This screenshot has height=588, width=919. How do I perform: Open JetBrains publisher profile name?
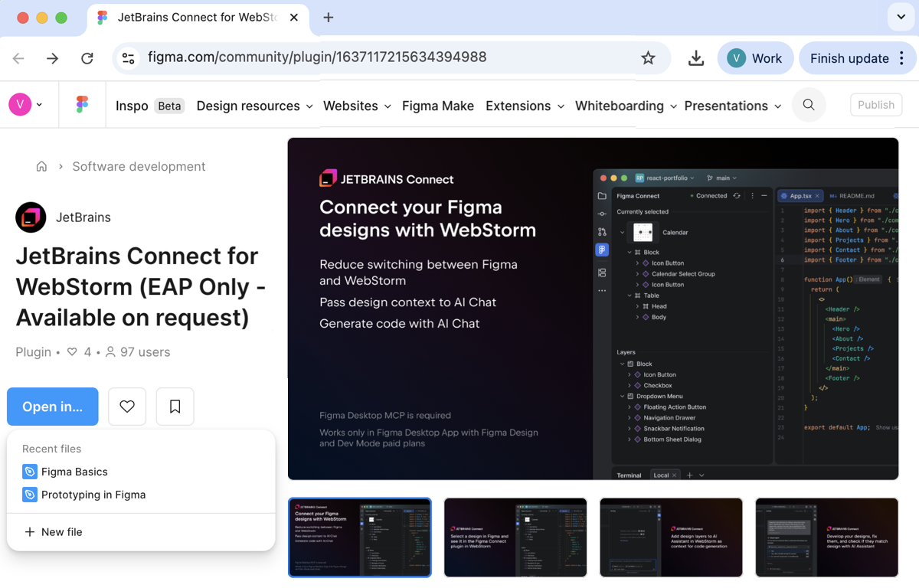tap(83, 217)
